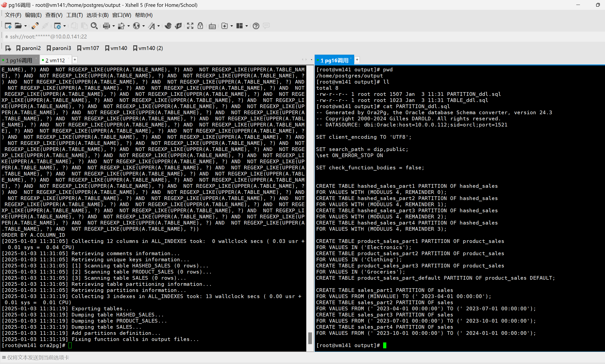Screen dimensions: 605x364
Task: Expand the font options dropdown arrow
Action: pos(159,26)
